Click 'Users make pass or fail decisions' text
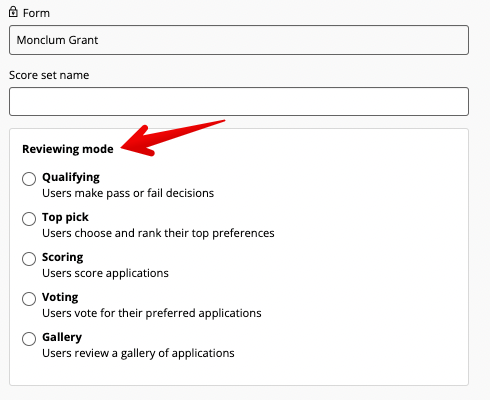The image size is (490, 400). [x=128, y=193]
